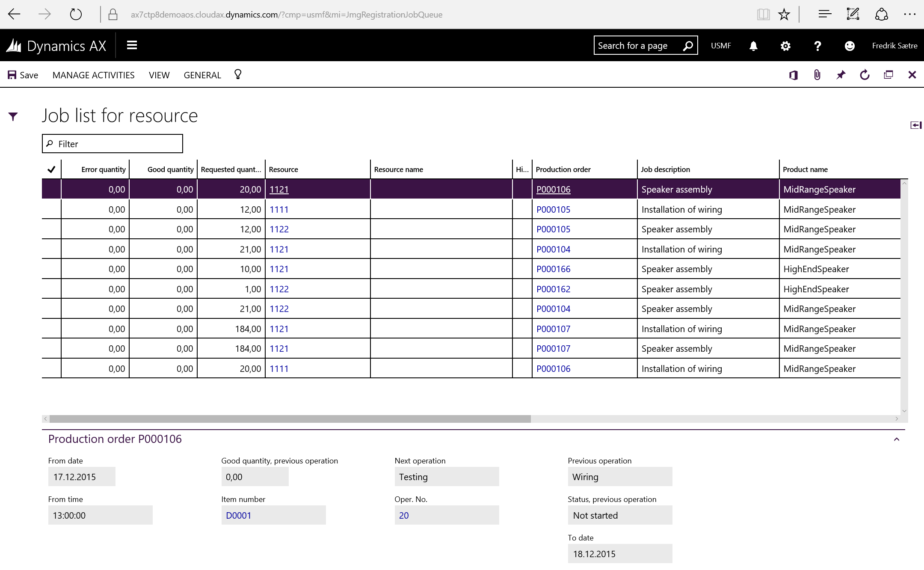Open the MANAGE ACTIVITIES menu

coord(93,75)
